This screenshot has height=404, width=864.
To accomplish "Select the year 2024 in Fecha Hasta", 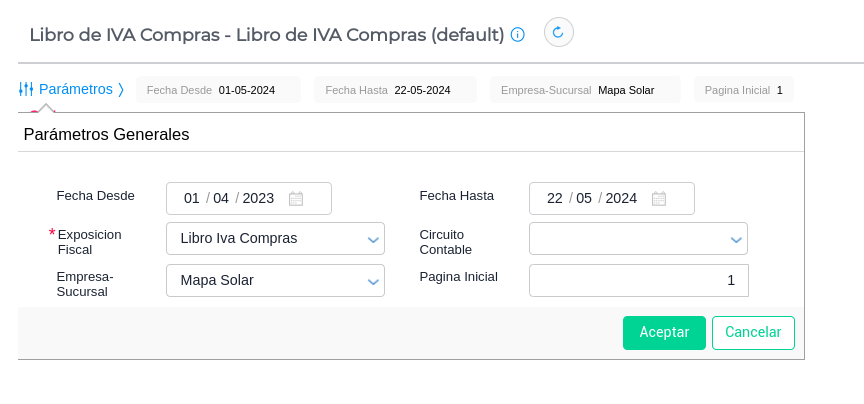I will pos(621,198).
